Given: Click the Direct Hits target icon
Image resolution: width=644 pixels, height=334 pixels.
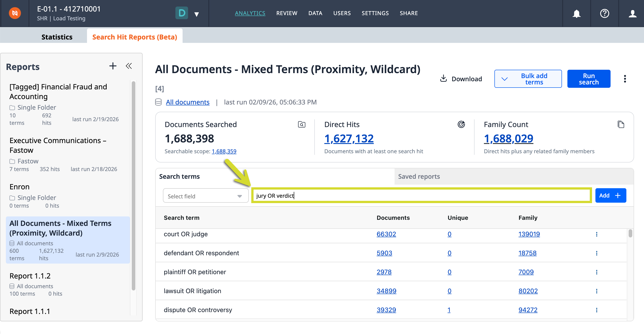Looking at the screenshot, I should click(461, 124).
